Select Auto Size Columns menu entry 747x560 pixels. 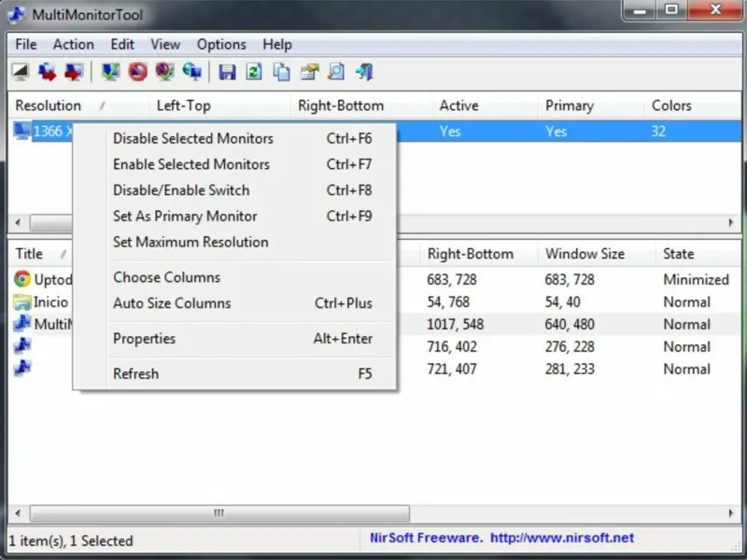click(234, 303)
